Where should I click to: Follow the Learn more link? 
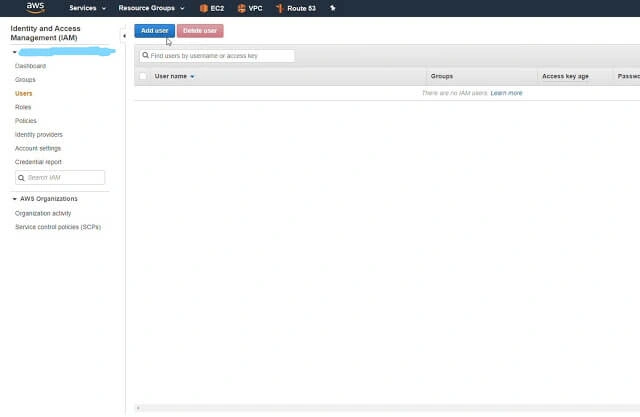[506, 93]
